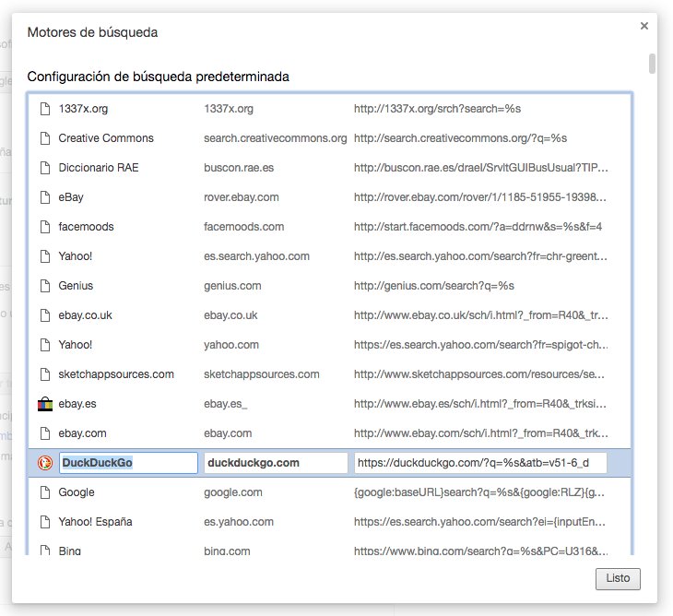The width and height of the screenshot is (673, 616).
Task: Click the es.search.yahoo.com keyword
Action: coord(256,256)
